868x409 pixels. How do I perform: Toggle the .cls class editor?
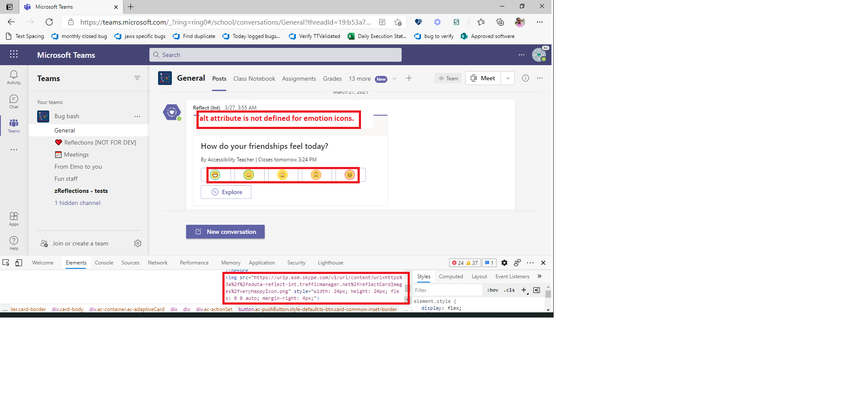tap(509, 290)
